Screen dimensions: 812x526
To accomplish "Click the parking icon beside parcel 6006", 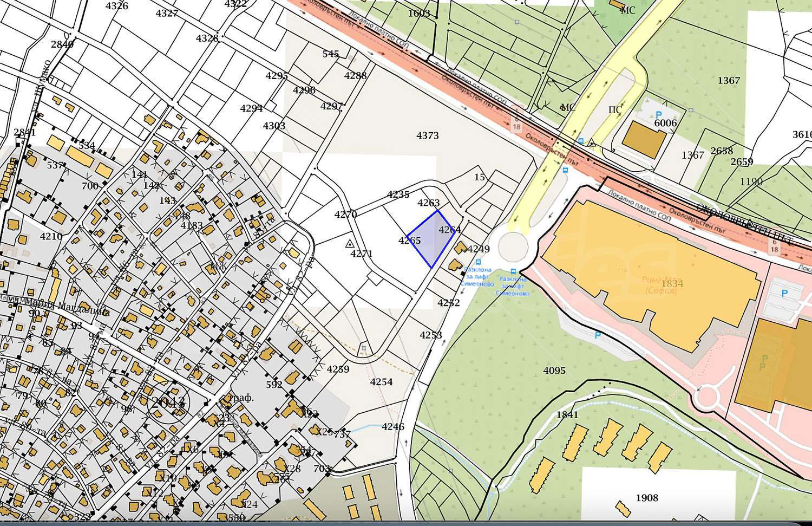I will 659,114.
